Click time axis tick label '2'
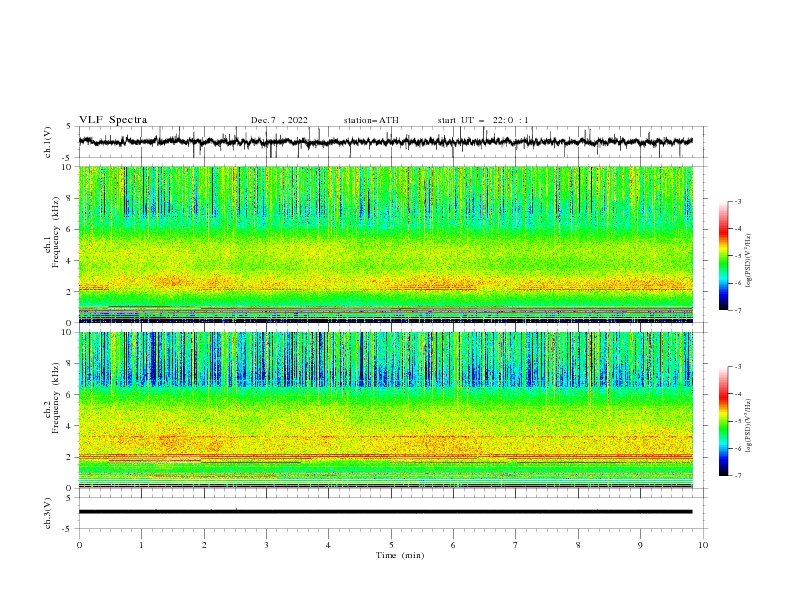Image resolution: width=792 pixels, height=612 pixels. [x=204, y=545]
